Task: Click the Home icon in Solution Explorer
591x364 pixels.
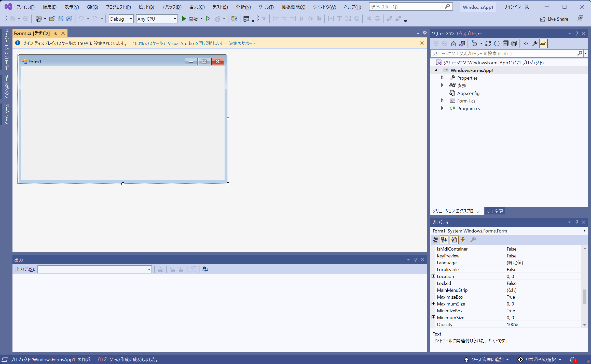Action: pyautogui.click(x=453, y=43)
